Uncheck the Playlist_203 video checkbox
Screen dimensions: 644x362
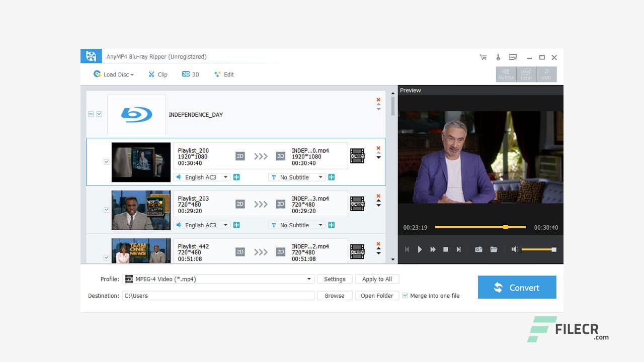pos(106,210)
